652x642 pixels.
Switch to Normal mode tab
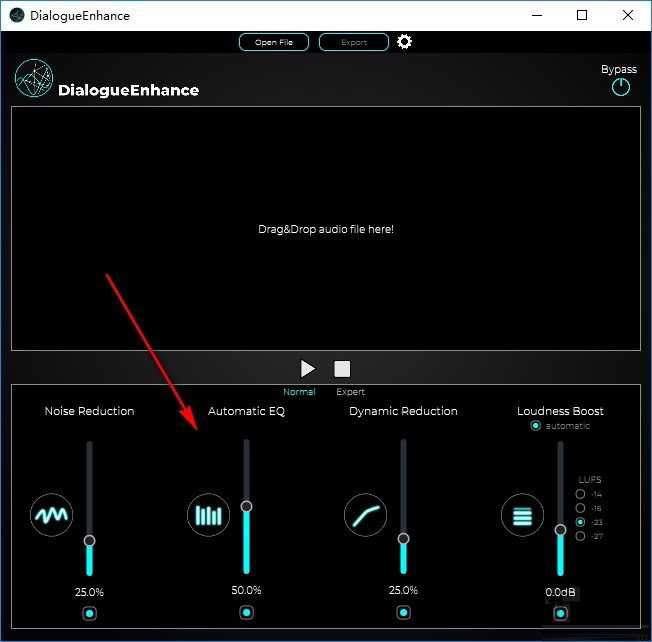click(x=299, y=392)
